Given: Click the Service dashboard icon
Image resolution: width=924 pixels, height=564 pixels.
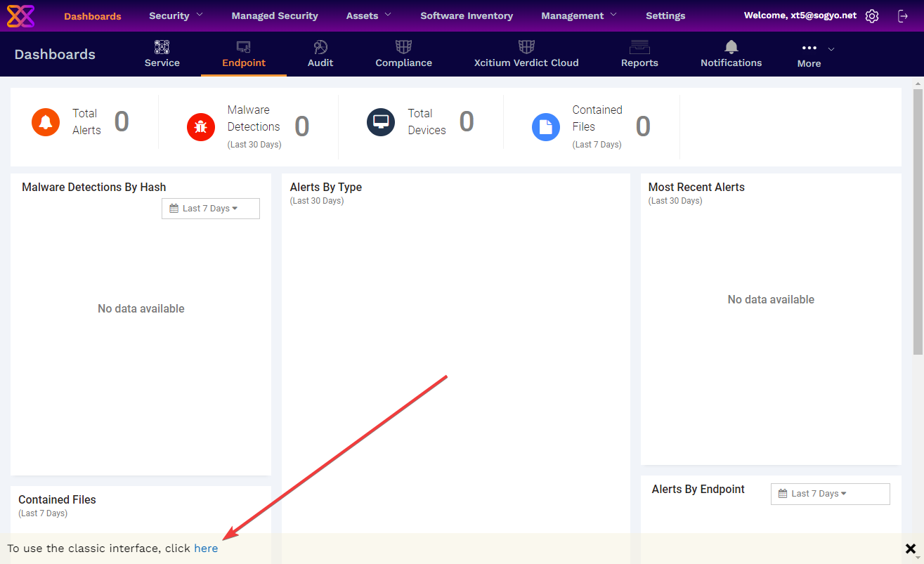Looking at the screenshot, I should [162, 47].
